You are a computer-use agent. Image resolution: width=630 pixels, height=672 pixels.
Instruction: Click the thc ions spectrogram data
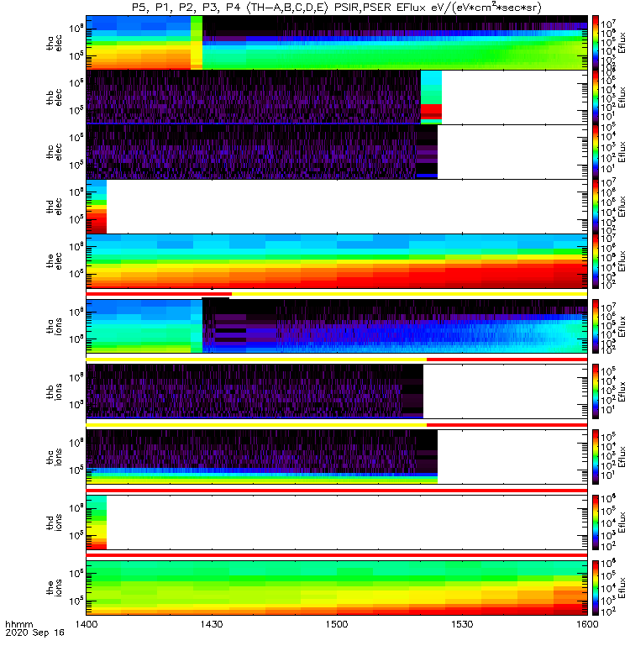(x=261, y=457)
